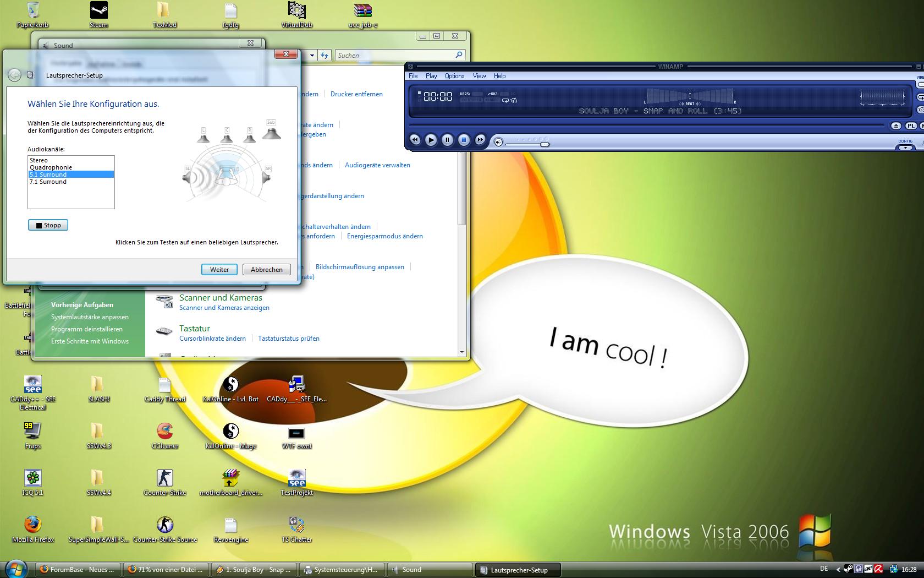
Task: Open the KalOnline - LvL Bot icon
Action: 230,389
